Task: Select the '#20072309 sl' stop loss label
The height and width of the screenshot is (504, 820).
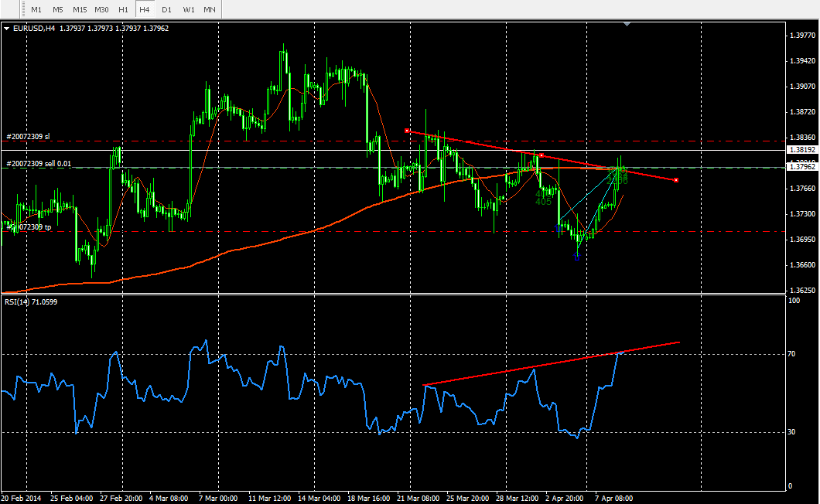Action: pos(29,137)
